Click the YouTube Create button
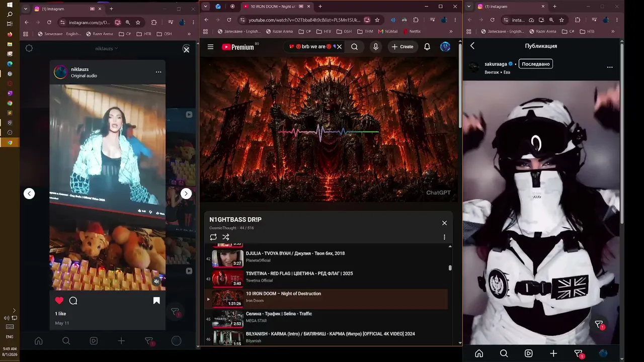 point(403,47)
